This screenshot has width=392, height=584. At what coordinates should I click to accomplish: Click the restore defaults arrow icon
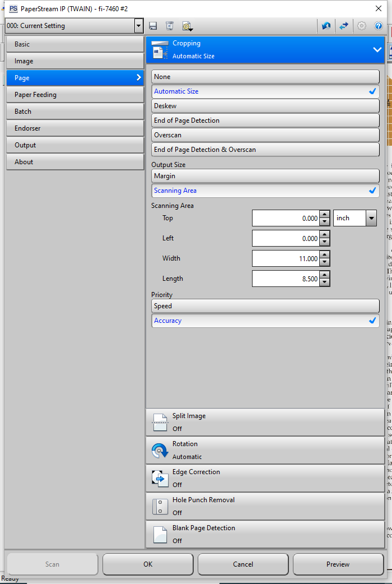tap(326, 26)
